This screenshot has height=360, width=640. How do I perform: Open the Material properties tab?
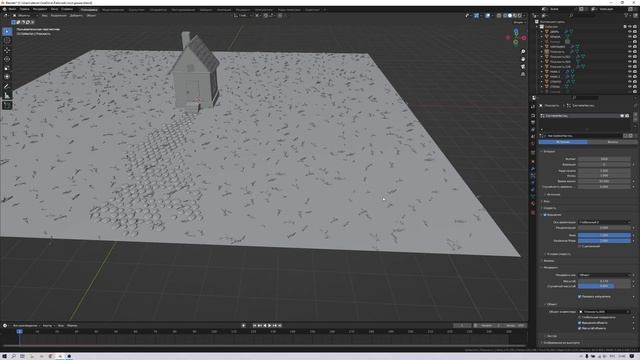tap(533, 203)
